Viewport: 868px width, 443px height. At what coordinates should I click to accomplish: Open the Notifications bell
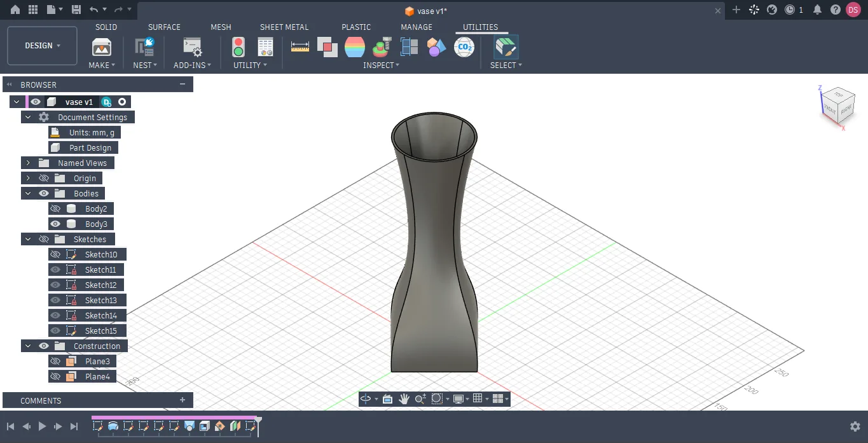coord(818,10)
